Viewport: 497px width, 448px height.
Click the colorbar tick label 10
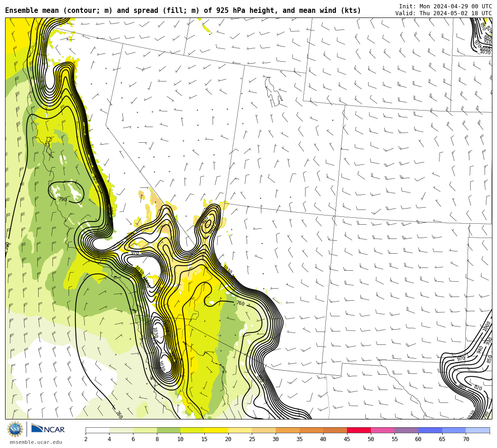click(x=181, y=439)
